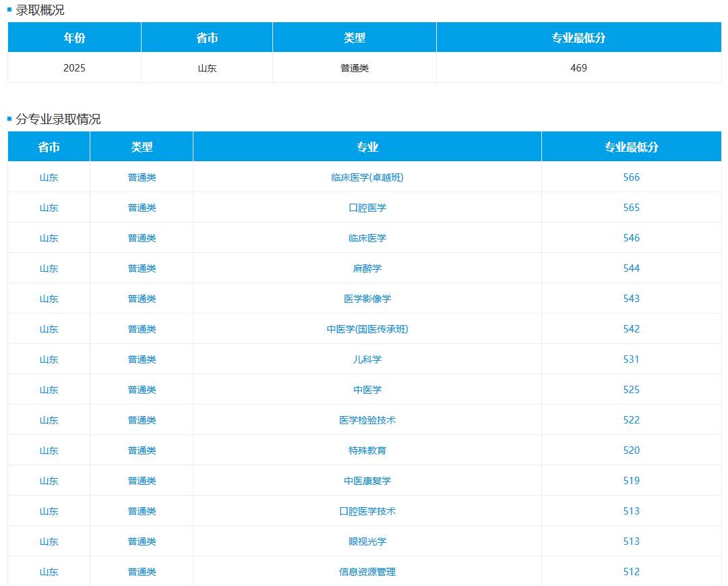
Task: Select the 2025 year cell
Action: pyautogui.click(x=74, y=68)
